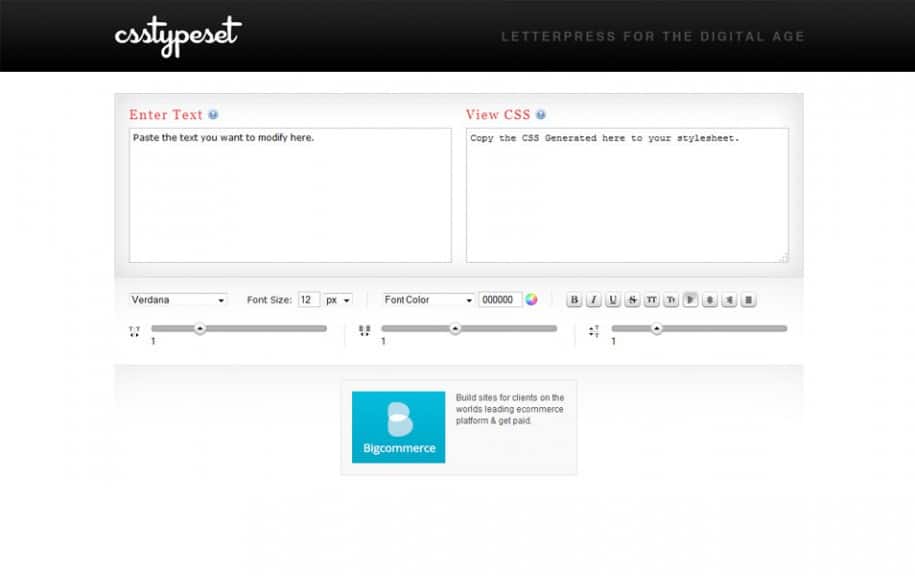Visit the Bigcommerce advertisement link
This screenshot has height=576, width=915.
point(398,426)
